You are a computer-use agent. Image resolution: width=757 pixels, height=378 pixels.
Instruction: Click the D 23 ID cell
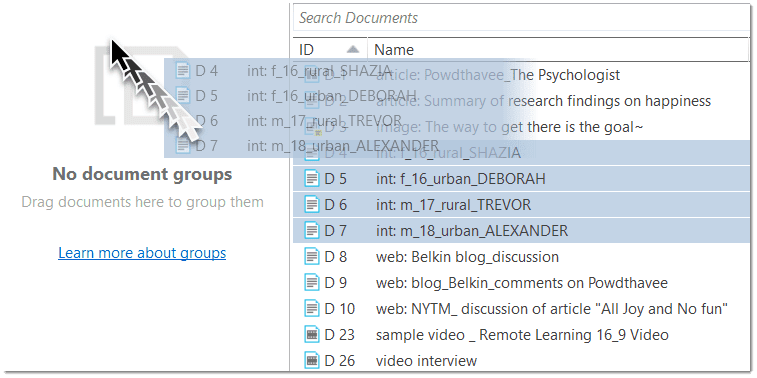tap(339, 335)
